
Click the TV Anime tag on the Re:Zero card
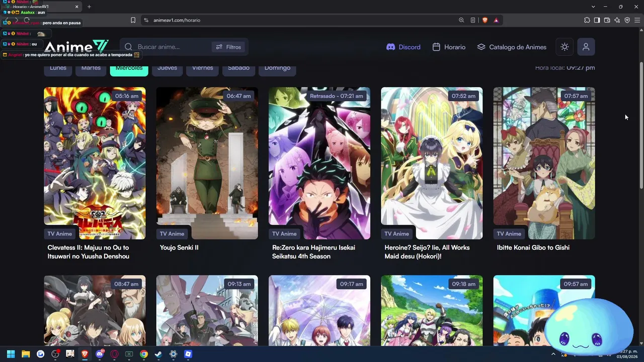click(x=284, y=234)
